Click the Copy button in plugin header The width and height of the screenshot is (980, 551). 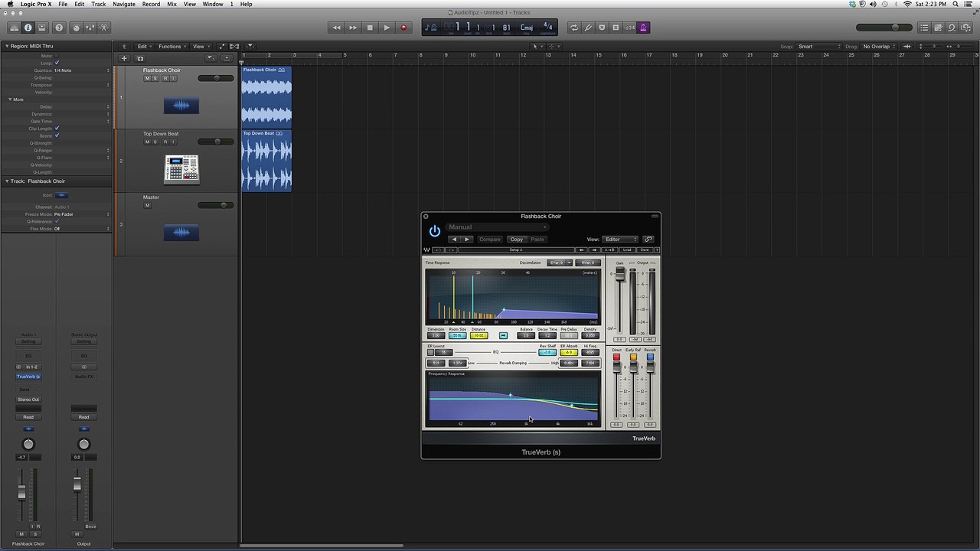tap(517, 240)
